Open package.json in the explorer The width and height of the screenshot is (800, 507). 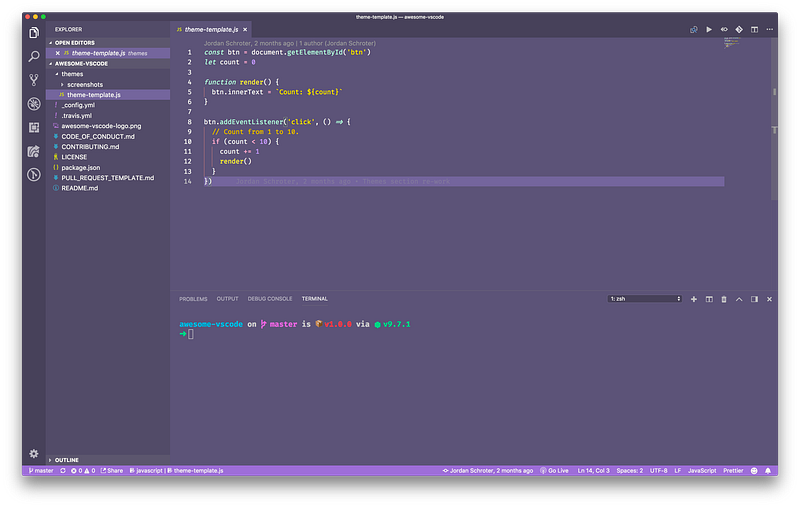tap(81, 168)
